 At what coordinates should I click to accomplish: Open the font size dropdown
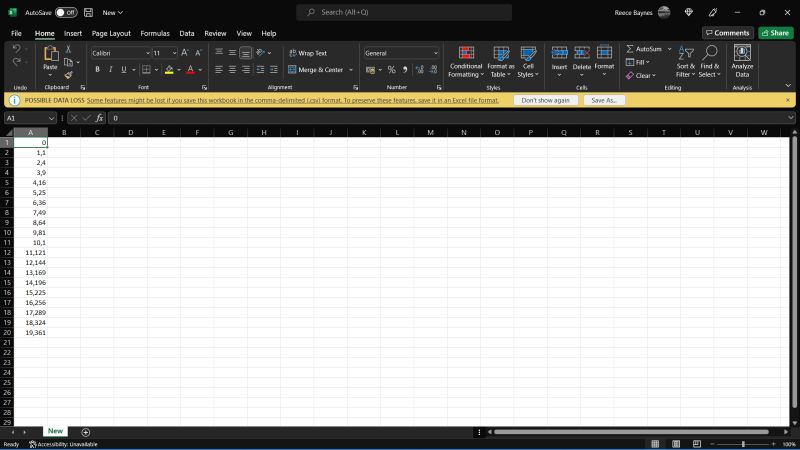(174, 53)
